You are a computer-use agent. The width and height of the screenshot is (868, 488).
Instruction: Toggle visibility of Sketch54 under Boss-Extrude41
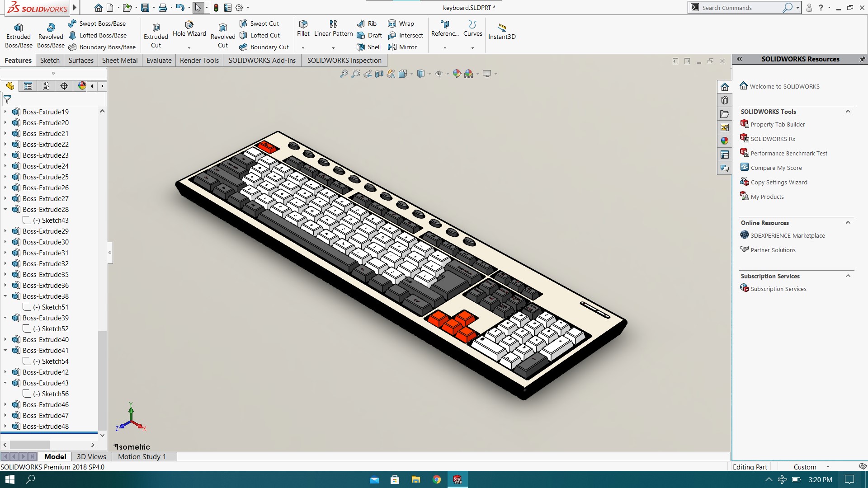click(26, 361)
